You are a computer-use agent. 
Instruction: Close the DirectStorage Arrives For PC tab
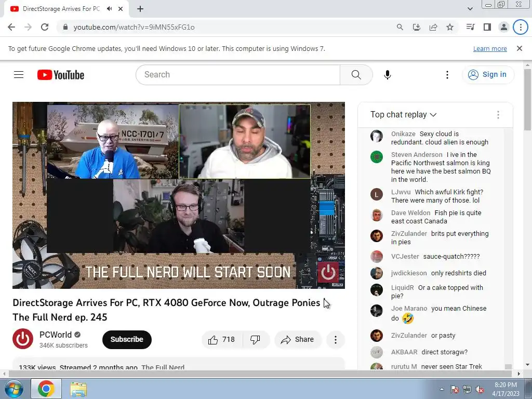121,9
